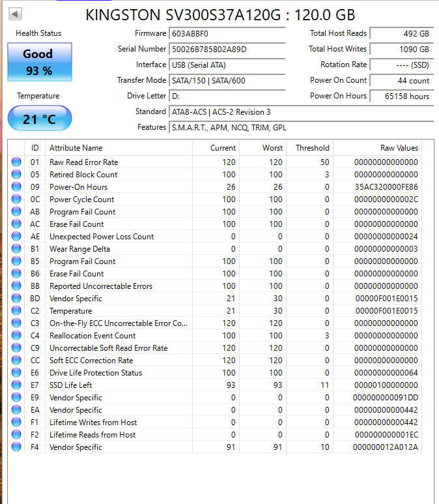Select status icon for Lifetime Writes from Host

16,422
